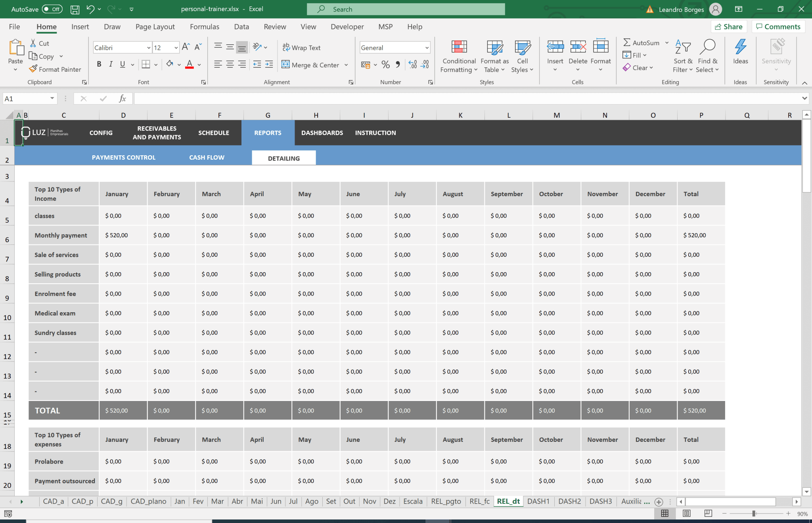Screen dimensions: 812x523
Task: Open Find & Select magnifier
Action: [x=707, y=47]
